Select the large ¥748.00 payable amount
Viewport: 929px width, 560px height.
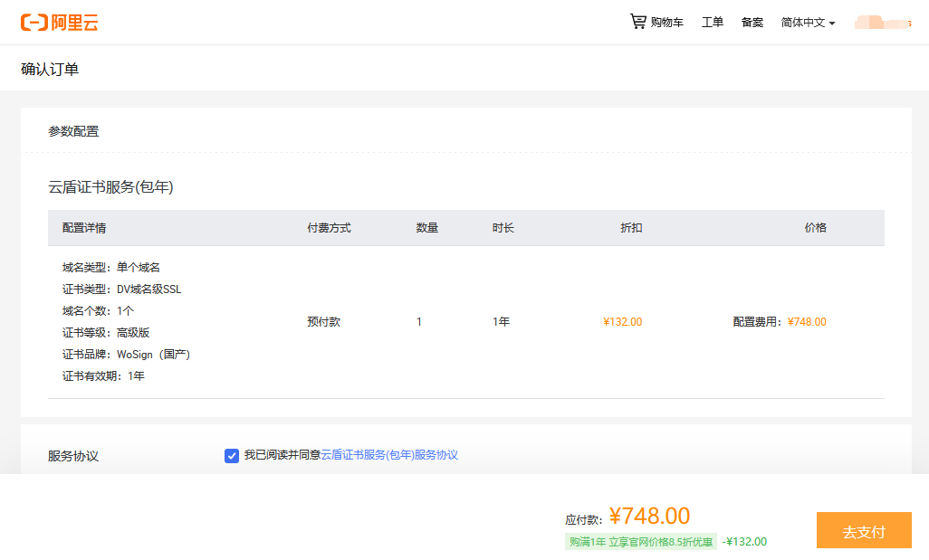649,517
